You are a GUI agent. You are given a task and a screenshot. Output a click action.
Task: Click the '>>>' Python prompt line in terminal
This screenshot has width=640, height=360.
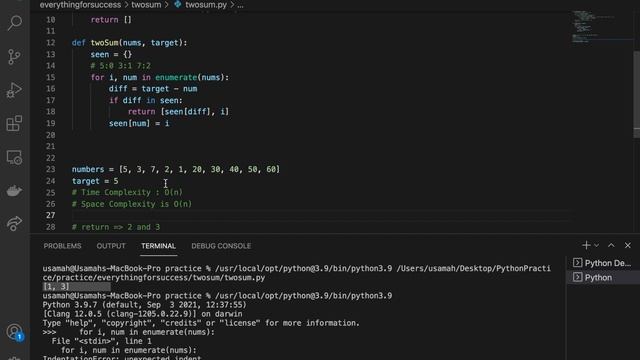[129, 332]
